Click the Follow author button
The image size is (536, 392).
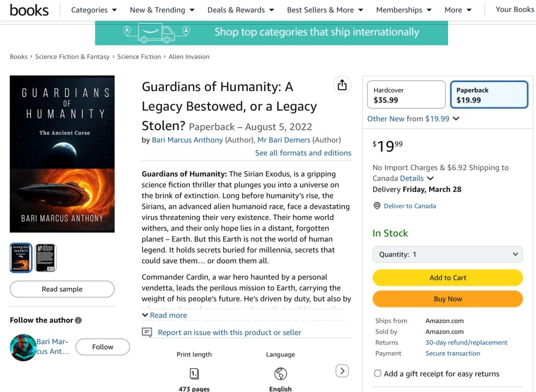pos(103,346)
